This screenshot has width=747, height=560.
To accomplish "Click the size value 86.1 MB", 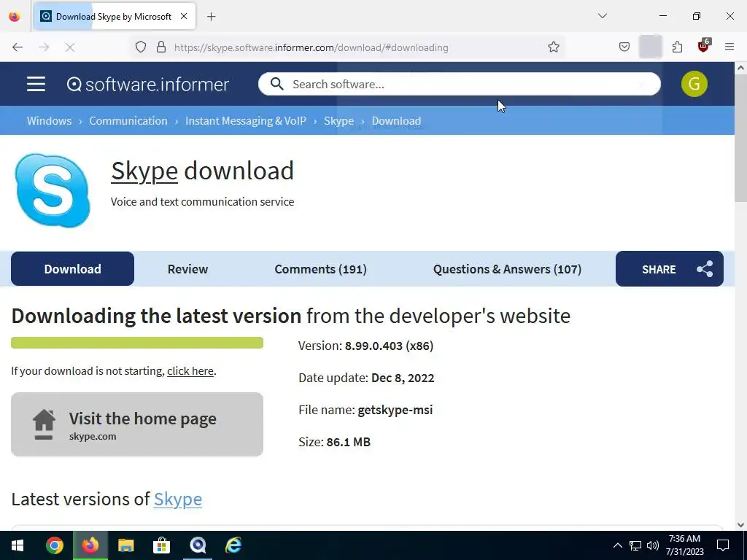I will point(348,442).
